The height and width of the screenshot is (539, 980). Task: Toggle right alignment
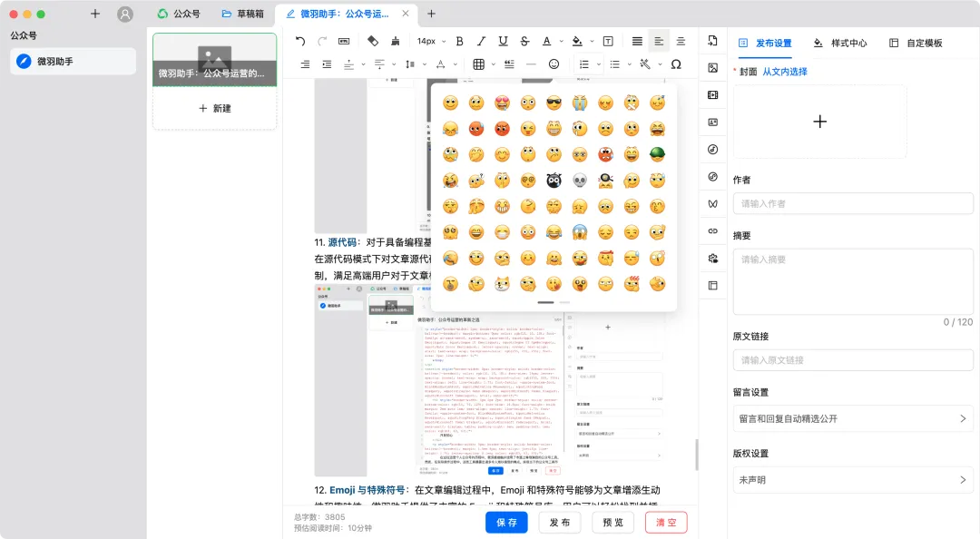(305, 64)
